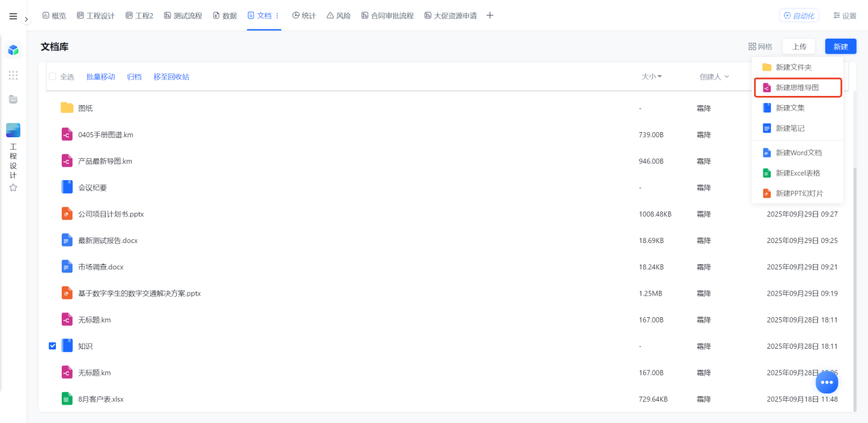Click the 归档 archive link
The width and height of the screenshot is (868, 423).
point(134,77)
